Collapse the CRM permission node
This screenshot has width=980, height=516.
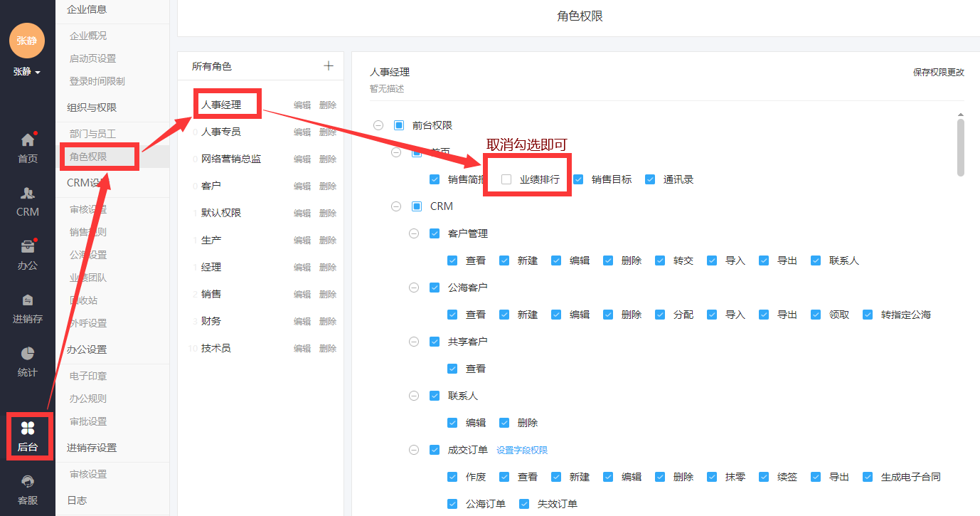pyautogui.click(x=396, y=206)
